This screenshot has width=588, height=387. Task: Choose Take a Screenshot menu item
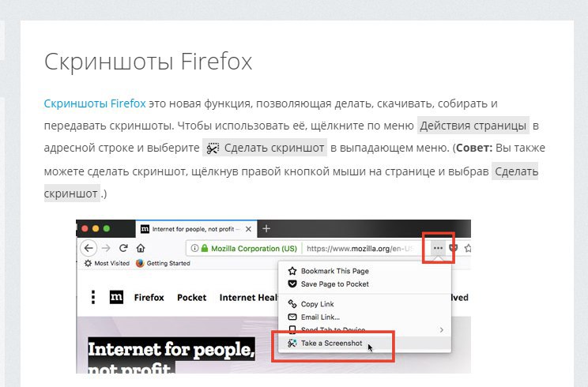click(364, 344)
